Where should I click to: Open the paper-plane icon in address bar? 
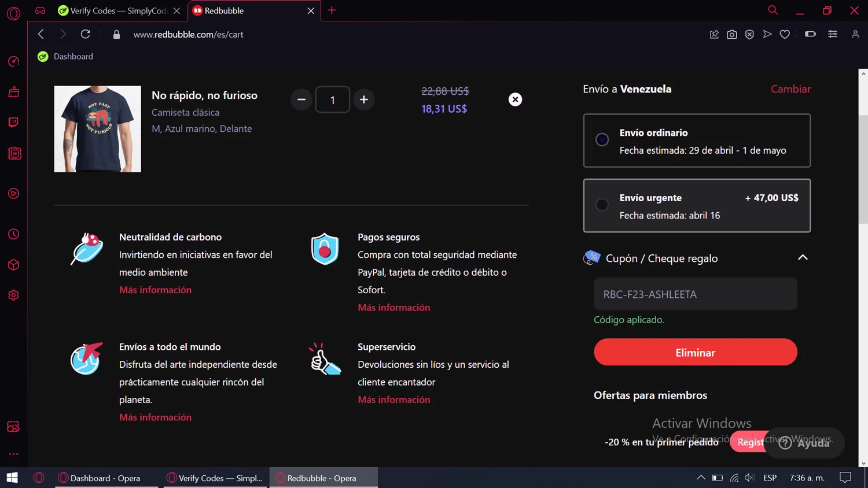click(x=767, y=35)
